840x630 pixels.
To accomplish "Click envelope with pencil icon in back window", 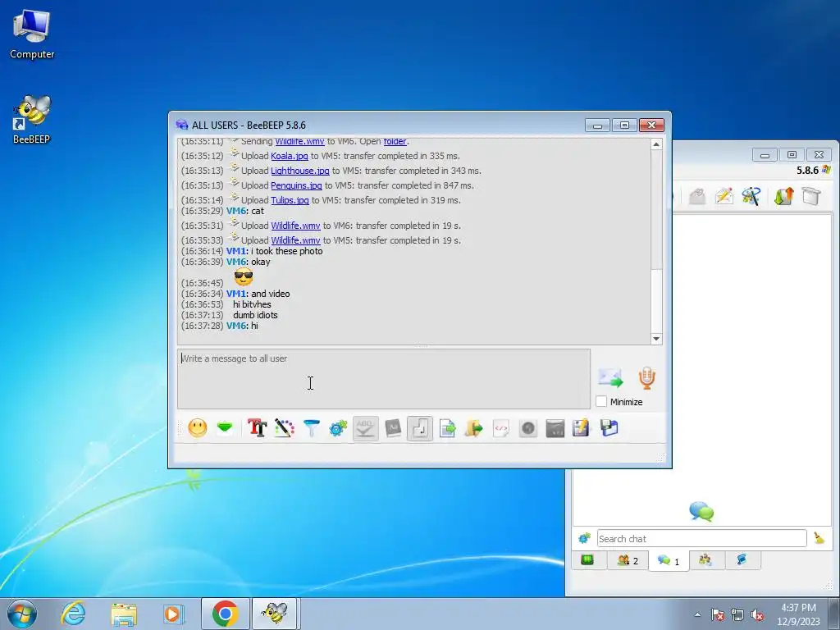I will [724, 196].
